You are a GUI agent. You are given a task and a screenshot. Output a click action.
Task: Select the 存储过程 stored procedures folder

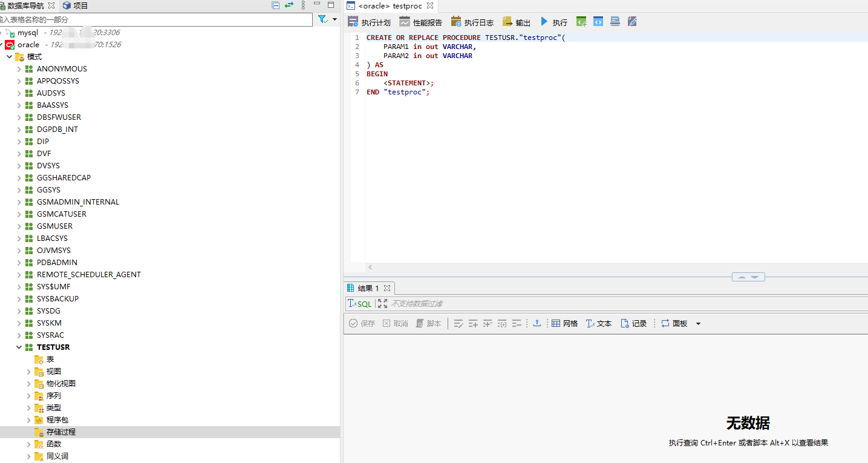pyautogui.click(x=60, y=432)
